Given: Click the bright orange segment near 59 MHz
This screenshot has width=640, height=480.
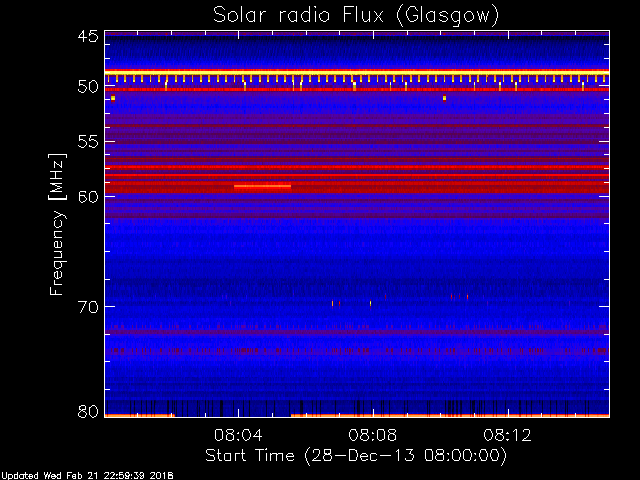Looking at the screenshot, I should (262, 186).
